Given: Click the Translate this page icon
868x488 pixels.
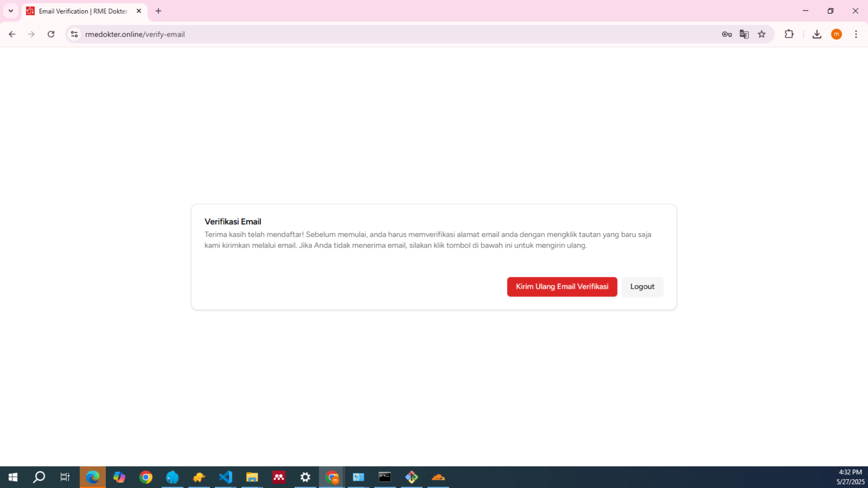Looking at the screenshot, I should [744, 34].
